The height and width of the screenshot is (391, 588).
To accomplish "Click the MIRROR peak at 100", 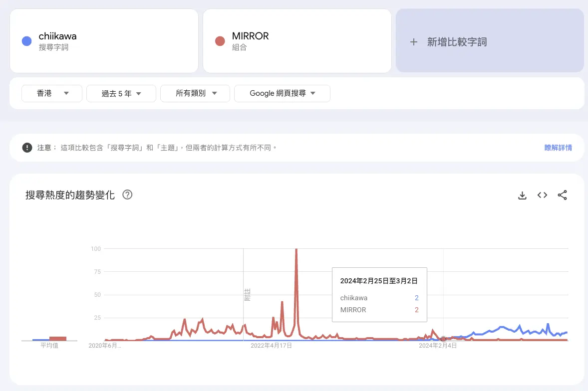I will [x=296, y=249].
